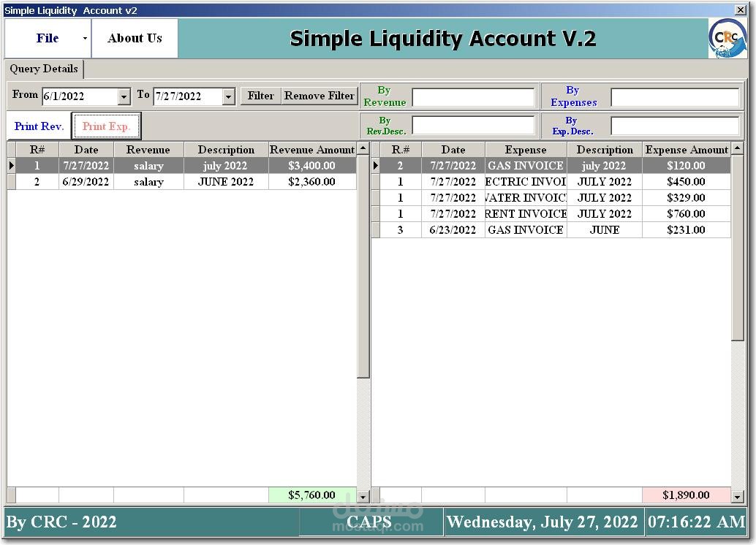This screenshot has width=756, height=545.
Task: Select the salary row dated 6/29/2022
Action: [146, 181]
